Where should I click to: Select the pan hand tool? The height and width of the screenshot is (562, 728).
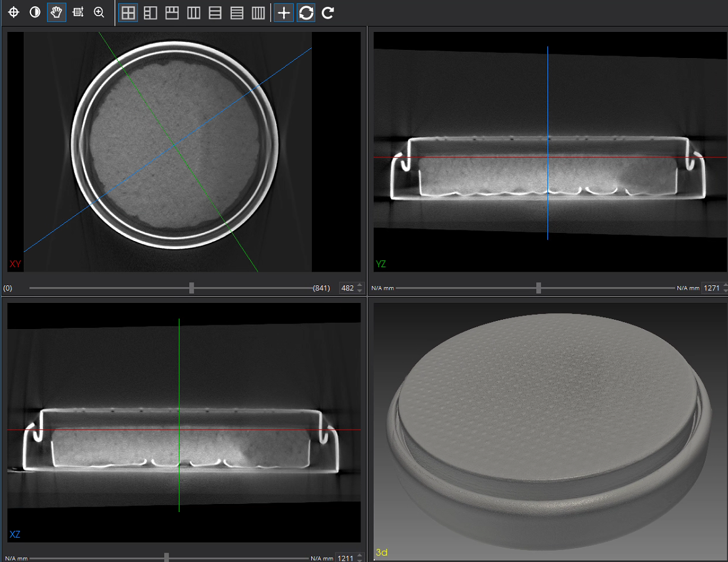click(x=57, y=12)
